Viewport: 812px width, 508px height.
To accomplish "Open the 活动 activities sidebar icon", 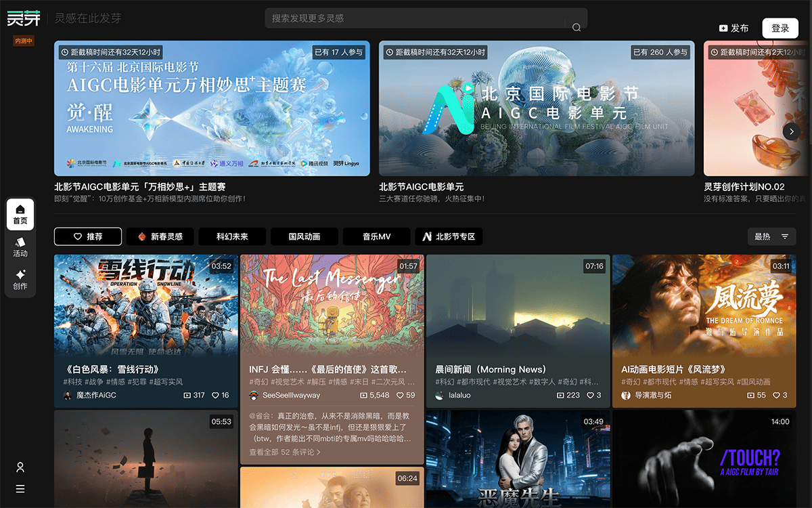I will [20, 247].
